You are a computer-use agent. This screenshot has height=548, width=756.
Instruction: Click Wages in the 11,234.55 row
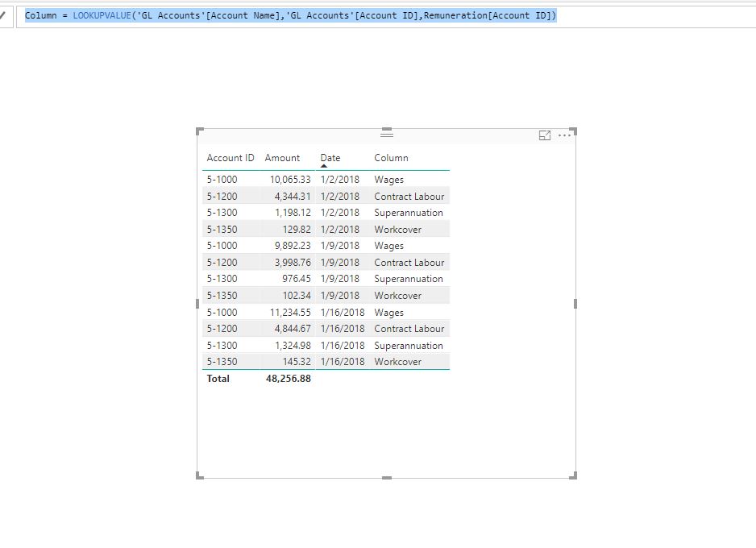coord(388,313)
